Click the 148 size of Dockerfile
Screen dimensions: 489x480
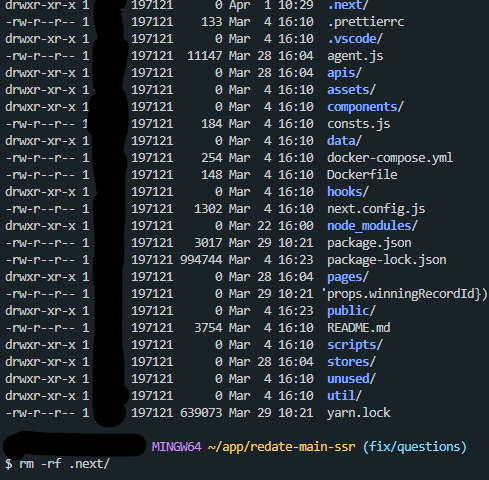click(x=212, y=175)
